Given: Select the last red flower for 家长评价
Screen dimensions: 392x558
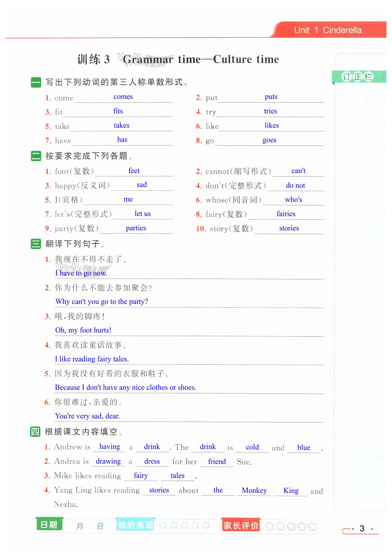Looking at the screenshot, I should tap(312, 526).
